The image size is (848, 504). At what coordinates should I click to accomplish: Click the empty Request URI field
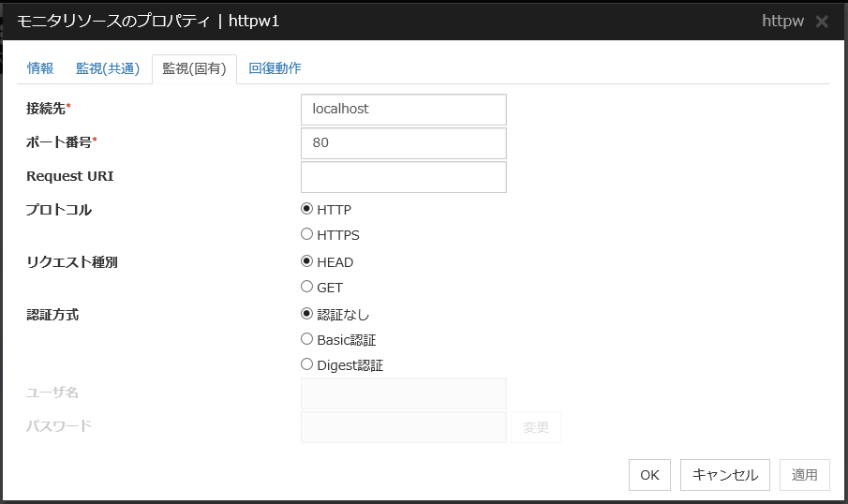pos(403,177)
